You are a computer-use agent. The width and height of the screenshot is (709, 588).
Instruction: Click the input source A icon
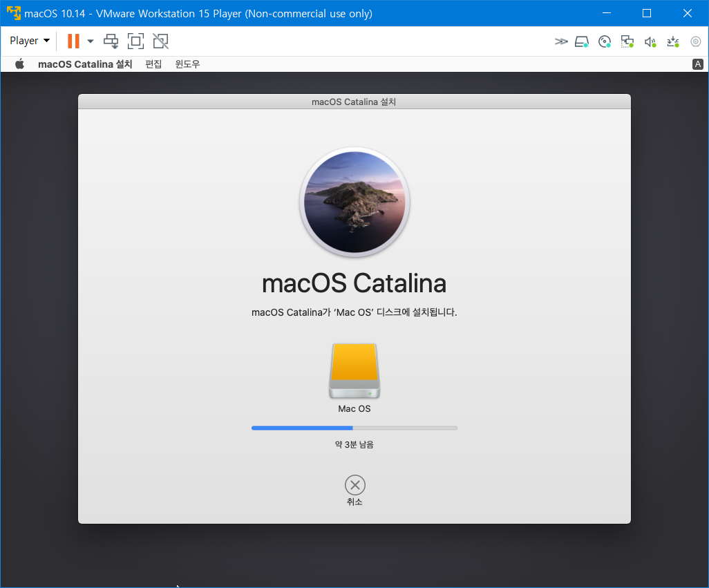(x=698, y=64)
